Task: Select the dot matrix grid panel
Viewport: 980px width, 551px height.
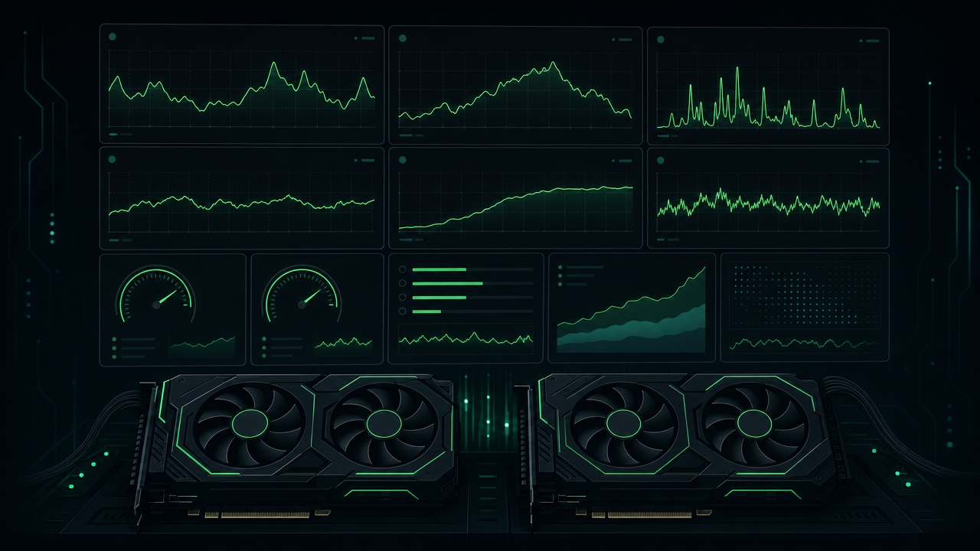Action: click(x=805, y=295)
